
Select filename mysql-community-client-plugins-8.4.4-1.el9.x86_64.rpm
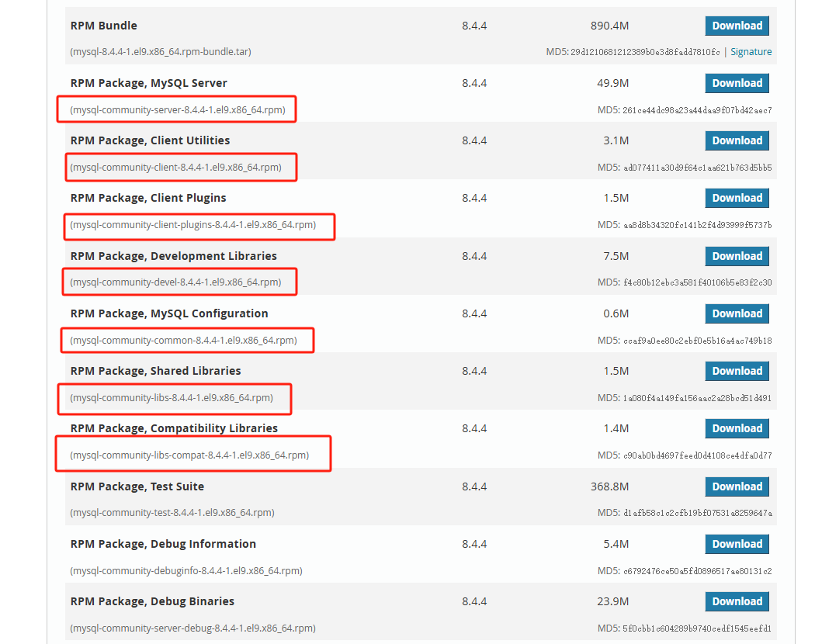tap(193, 224)
